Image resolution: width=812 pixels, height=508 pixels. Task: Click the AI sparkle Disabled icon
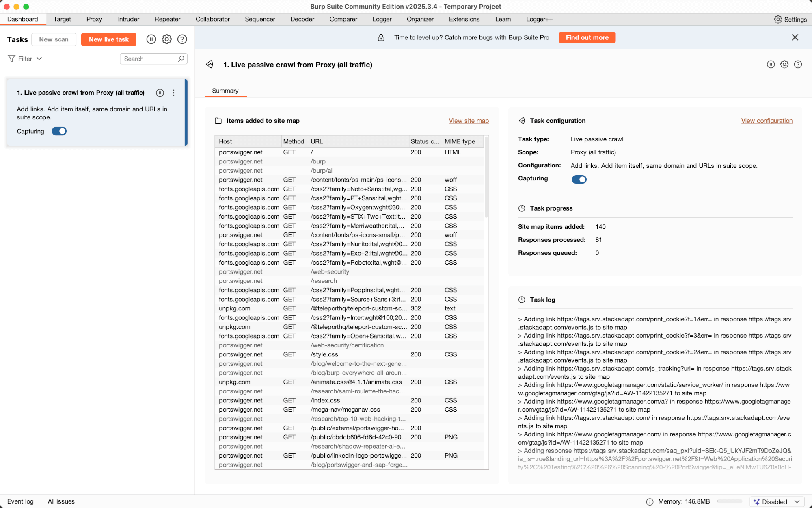[756, 502]
